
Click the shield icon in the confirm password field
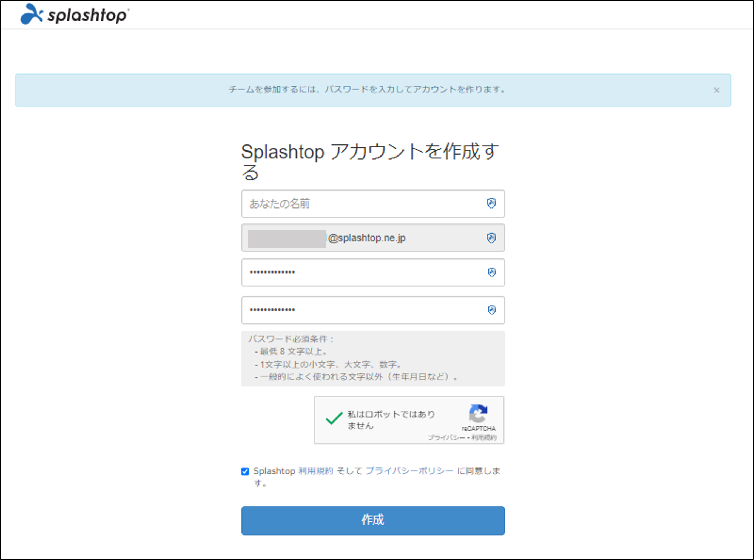[492, 310]
